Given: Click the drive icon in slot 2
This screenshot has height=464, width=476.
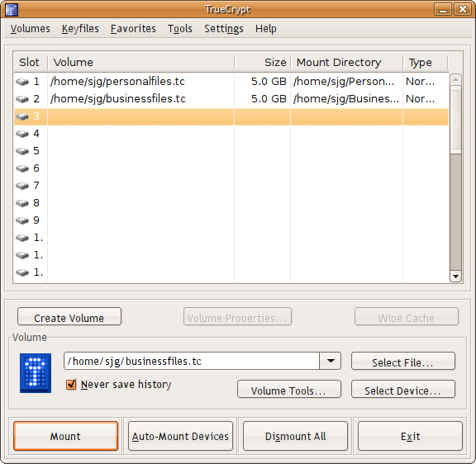Looking at the screenshot, I should click(22, 99).
